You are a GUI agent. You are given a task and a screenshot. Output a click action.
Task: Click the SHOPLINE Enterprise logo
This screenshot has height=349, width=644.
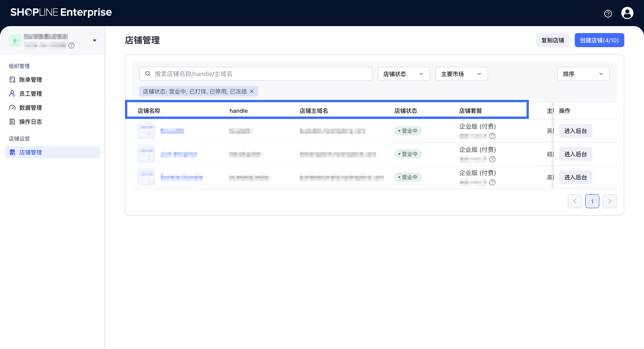tap(61, 12)
